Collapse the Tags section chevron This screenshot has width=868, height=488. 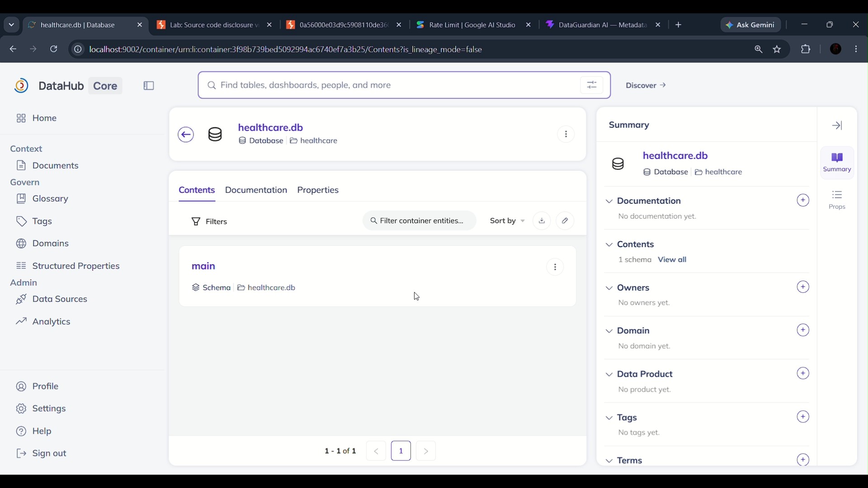tap(609, 418)
